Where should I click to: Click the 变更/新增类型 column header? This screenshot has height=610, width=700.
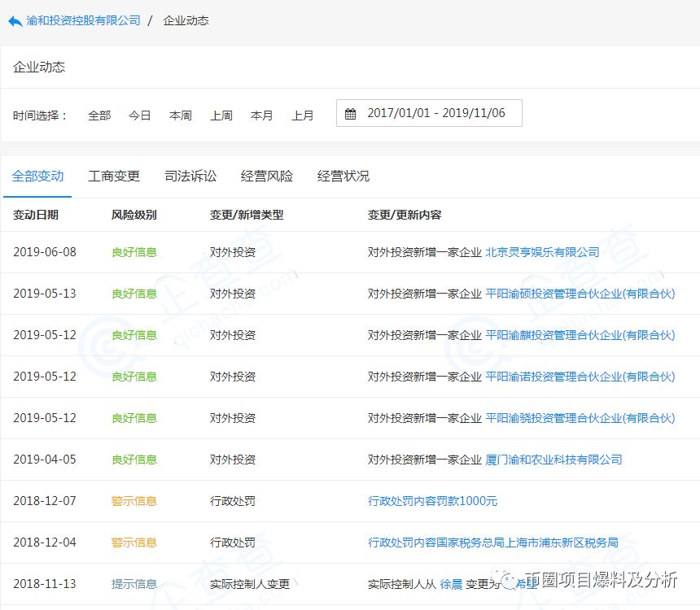coord(247,215)
